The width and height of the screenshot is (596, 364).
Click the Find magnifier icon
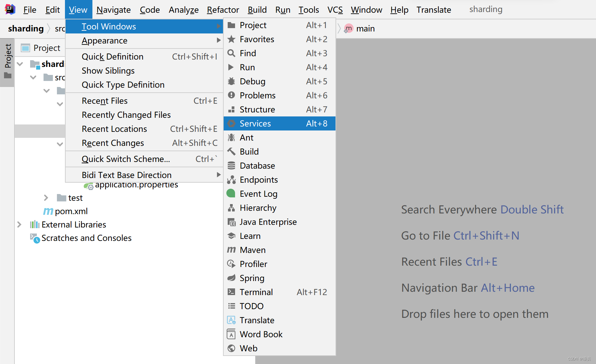click(231, 53)
